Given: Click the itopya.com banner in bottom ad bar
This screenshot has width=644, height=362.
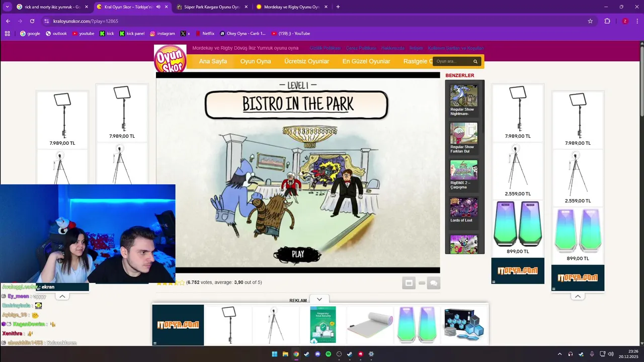Looking at the screenshot, I should coord(178,325).
